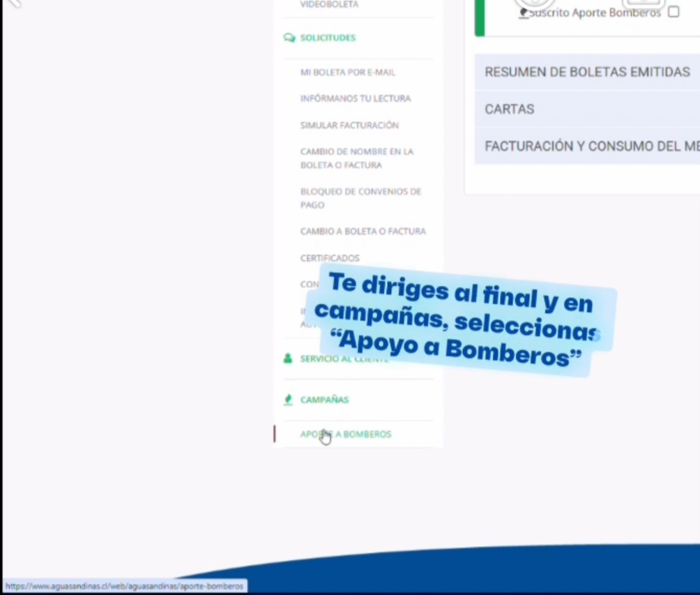
Task: Click the icon left of Suscrito Aporte Bomberos
Action: click(524, 13)
